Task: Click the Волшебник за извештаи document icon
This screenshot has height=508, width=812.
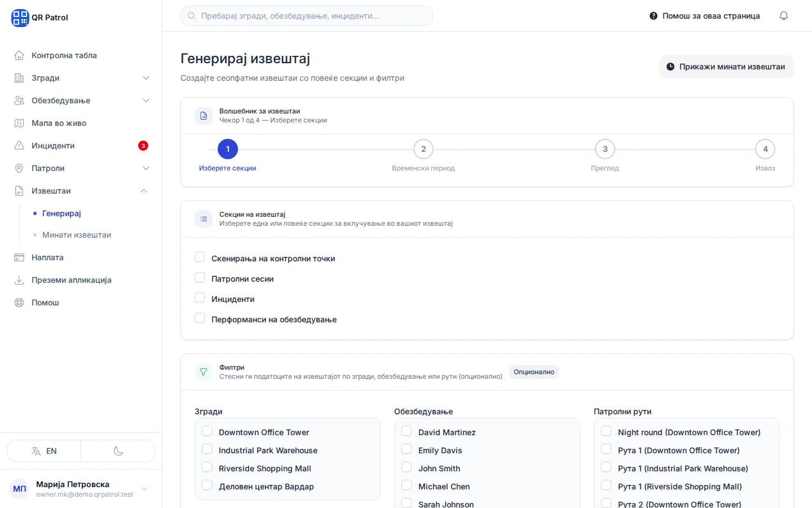Action: click(x=204, y=116)
